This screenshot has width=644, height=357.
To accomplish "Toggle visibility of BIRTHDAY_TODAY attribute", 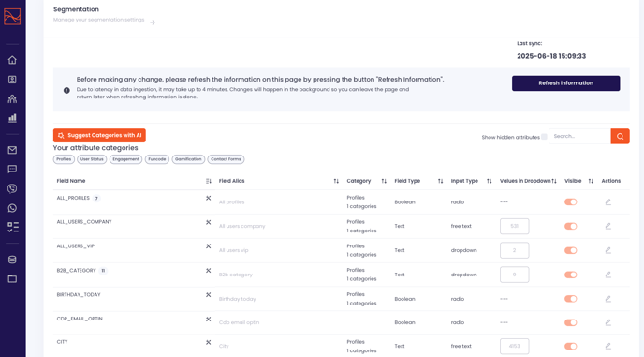I will click(570, 299).
